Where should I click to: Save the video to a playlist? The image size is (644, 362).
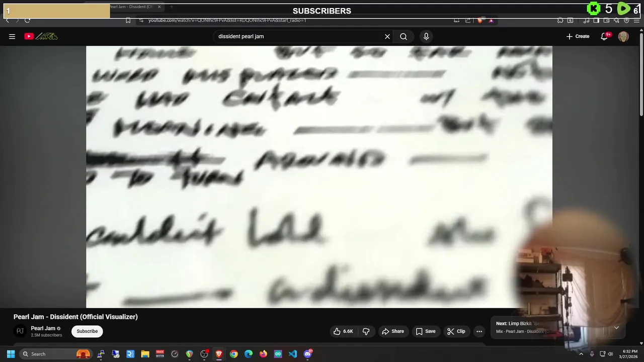pos(426,331)
